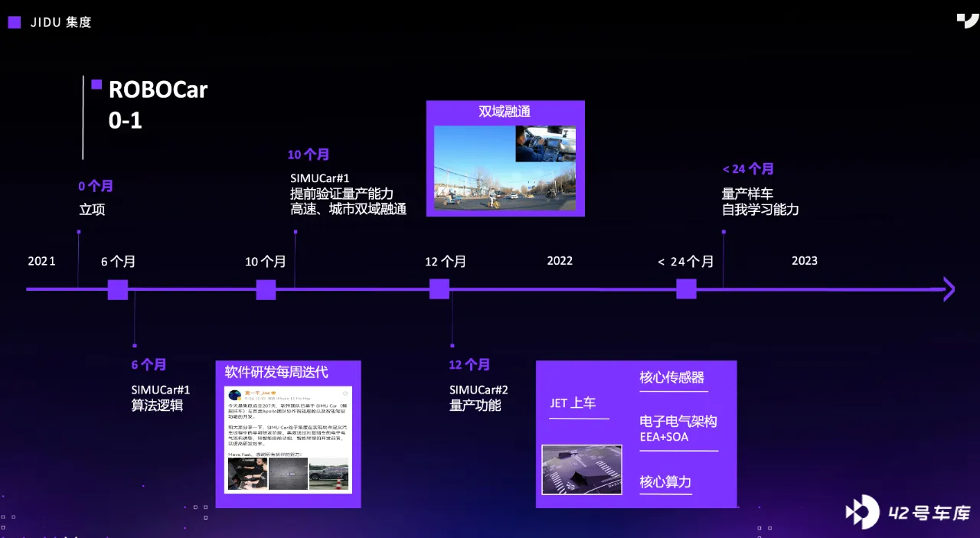Select the square timeline marker under white 12 个月
The width and height of the screenshot is (980, 538).
(439, 289)
